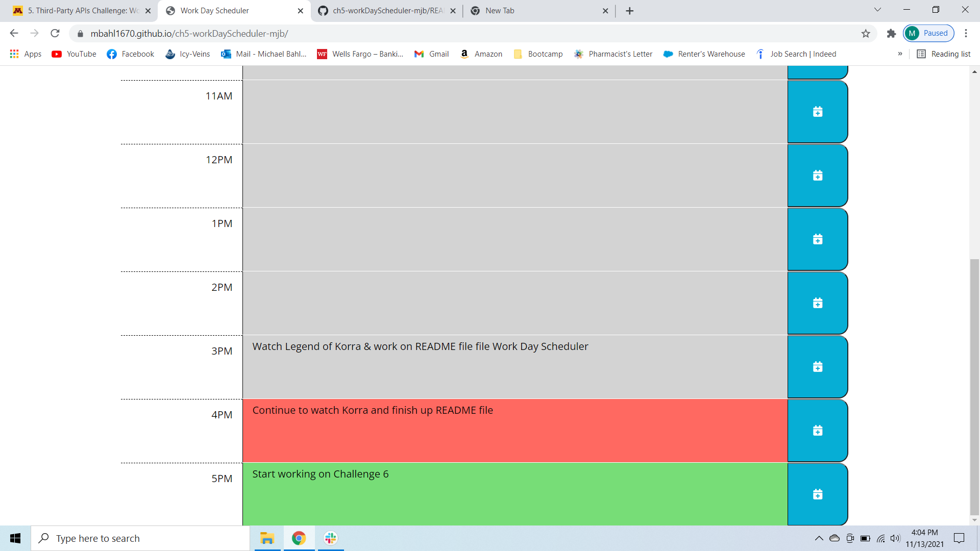Check the battery tray icon
Image resolution: width=980 pixels, height=551 pixels.
[865, 538]
